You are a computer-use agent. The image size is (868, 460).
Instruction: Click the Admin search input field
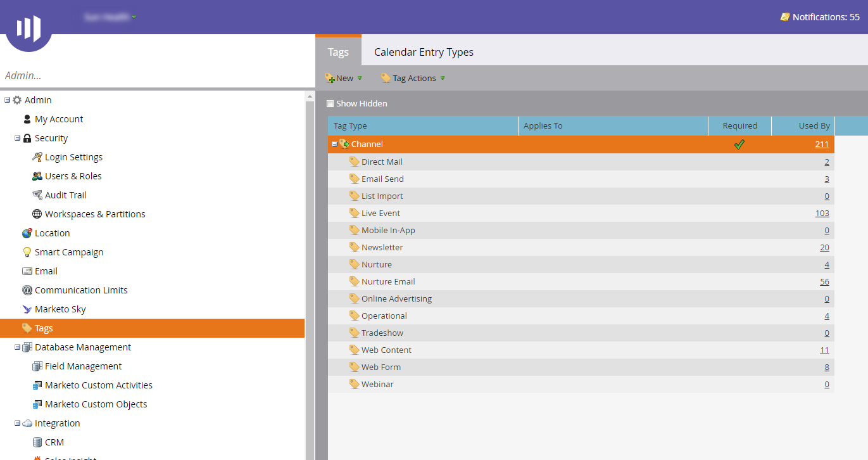[x=152, y=75]
